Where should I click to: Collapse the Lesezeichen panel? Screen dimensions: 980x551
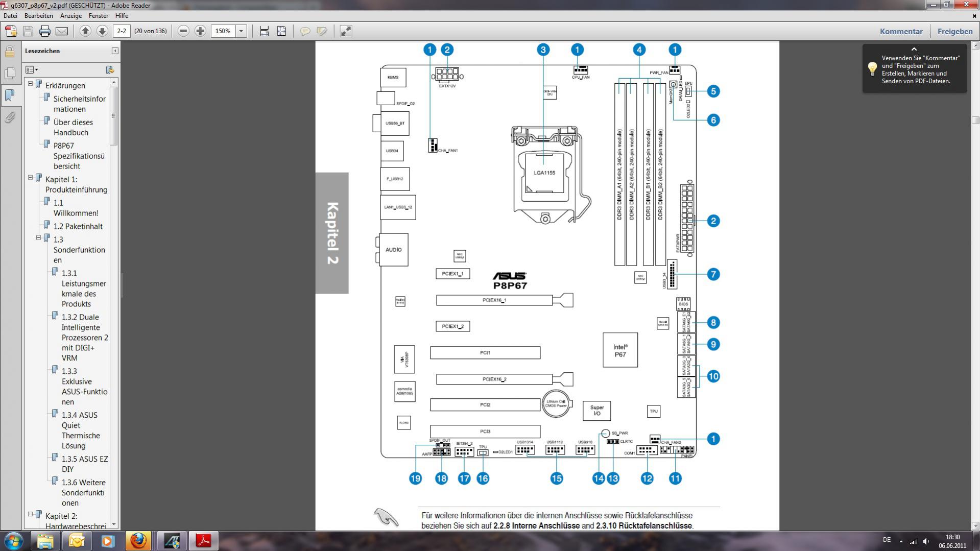[x=115, y=51]
